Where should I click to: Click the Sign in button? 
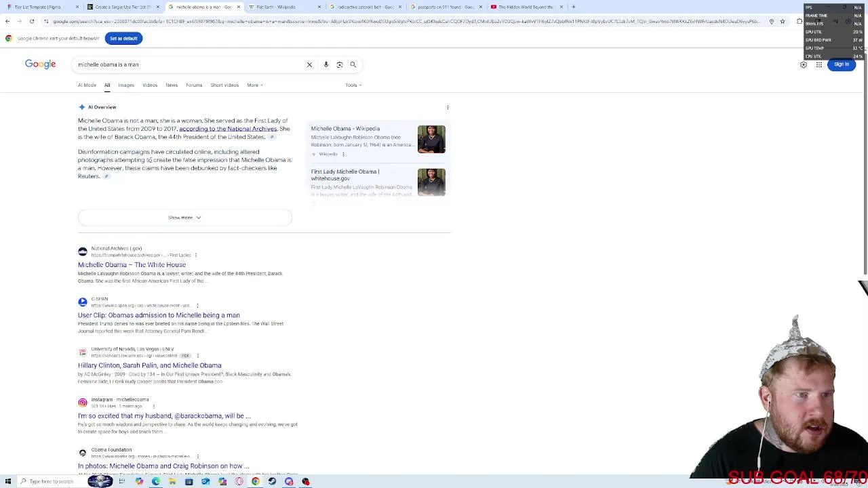click(842, 64)
